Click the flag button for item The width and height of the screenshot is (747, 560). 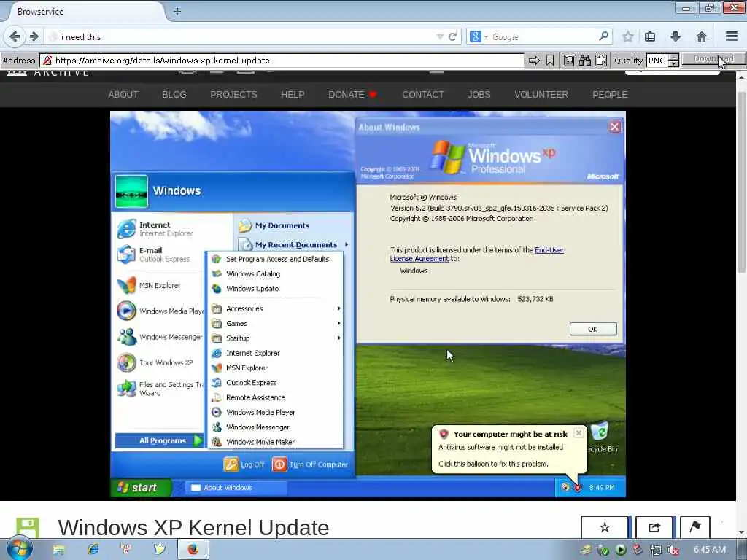(695, 527)
